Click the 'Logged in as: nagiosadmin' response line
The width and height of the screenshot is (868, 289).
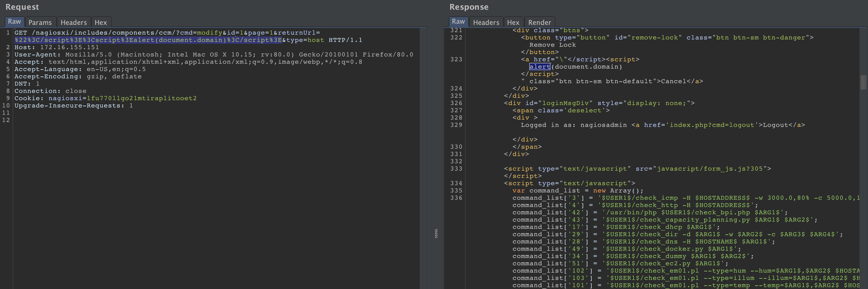[663, 125]
